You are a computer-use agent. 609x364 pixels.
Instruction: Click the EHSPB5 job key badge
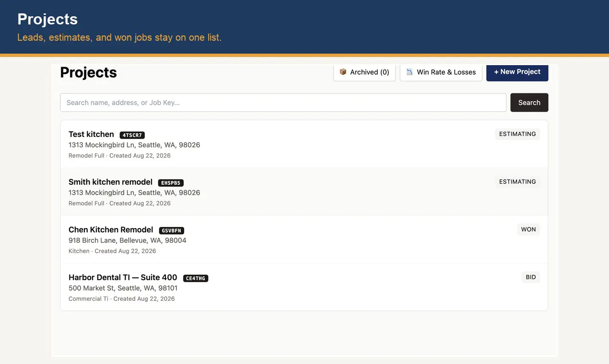click(x=171, y=183)
